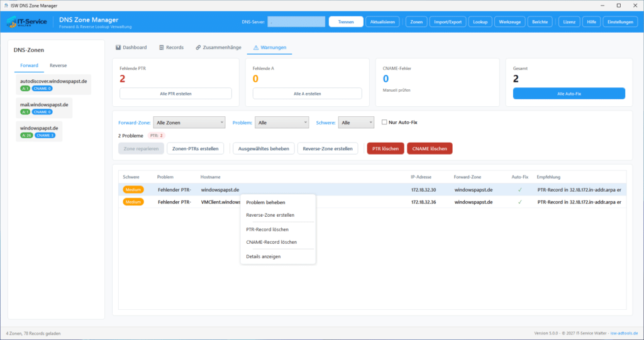Click Zonen-PTRs erstellen button
This screenshot has width=644, height=340.
195,149
